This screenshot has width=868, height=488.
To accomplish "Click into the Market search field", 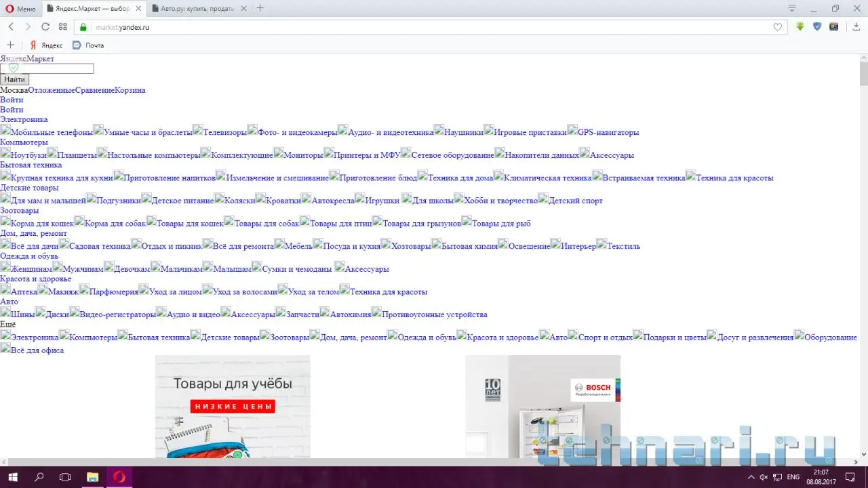I will click(x=47, y=68).
